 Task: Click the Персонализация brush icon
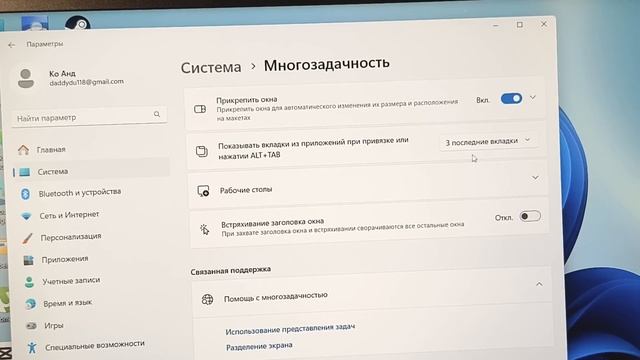(27, 238)
